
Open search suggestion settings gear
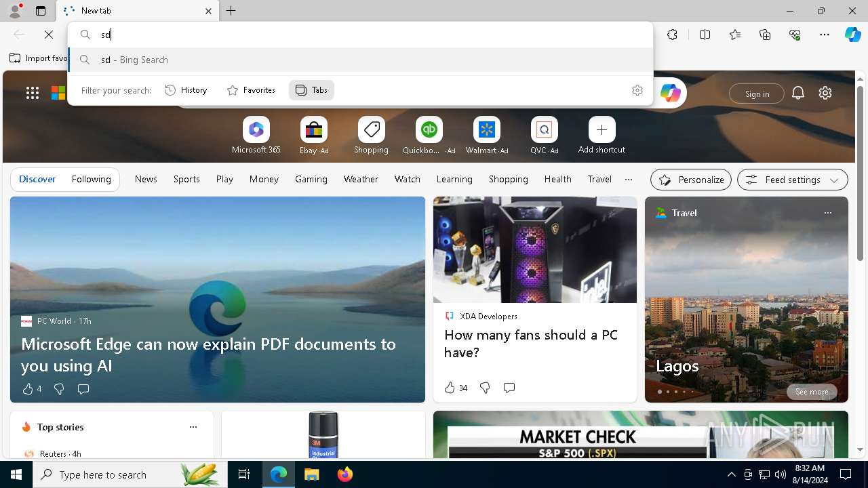pyautogui.click(x=637, y=90)
